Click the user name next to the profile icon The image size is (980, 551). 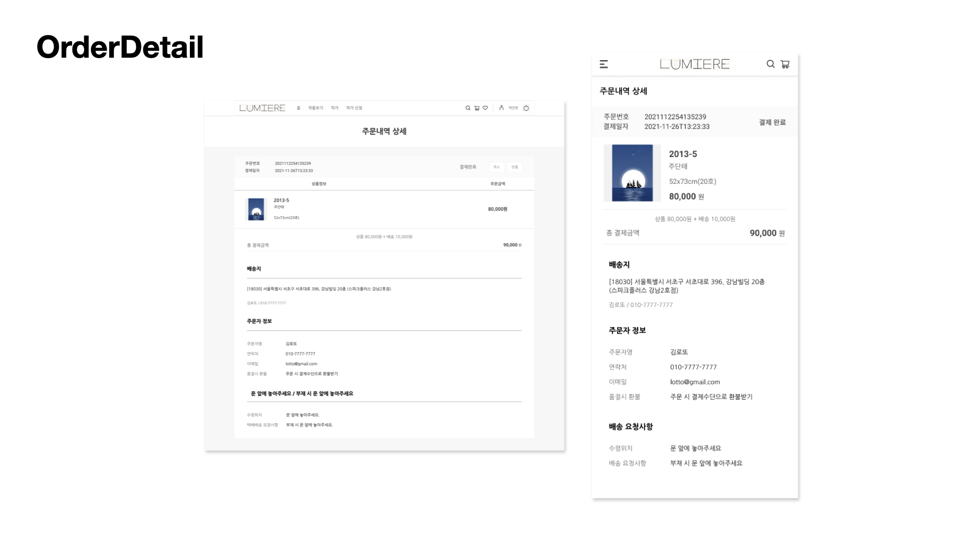tap(513, 108)
